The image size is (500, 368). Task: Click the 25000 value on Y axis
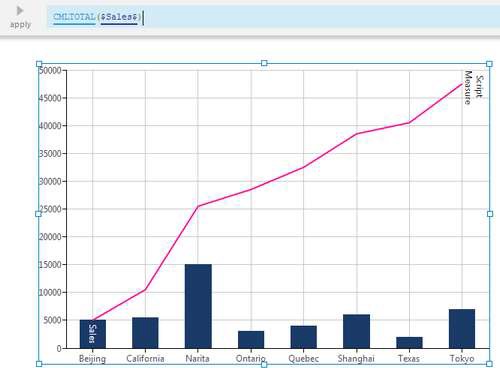click(x=51, y=209)
